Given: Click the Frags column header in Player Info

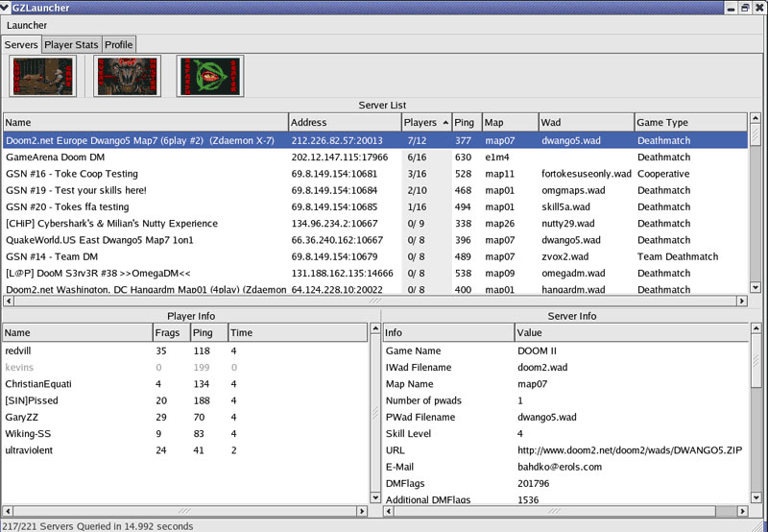Looking at the screenshot, I should point(167,333).
